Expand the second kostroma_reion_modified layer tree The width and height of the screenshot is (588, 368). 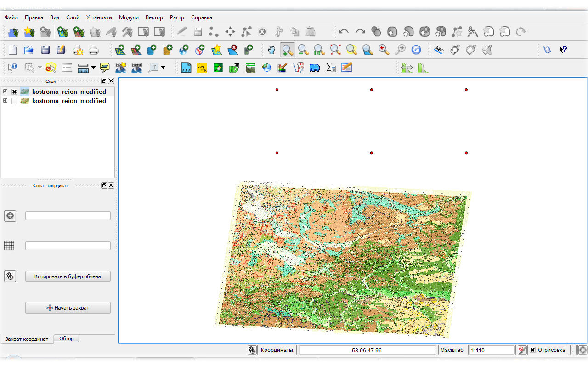point(6,101)
